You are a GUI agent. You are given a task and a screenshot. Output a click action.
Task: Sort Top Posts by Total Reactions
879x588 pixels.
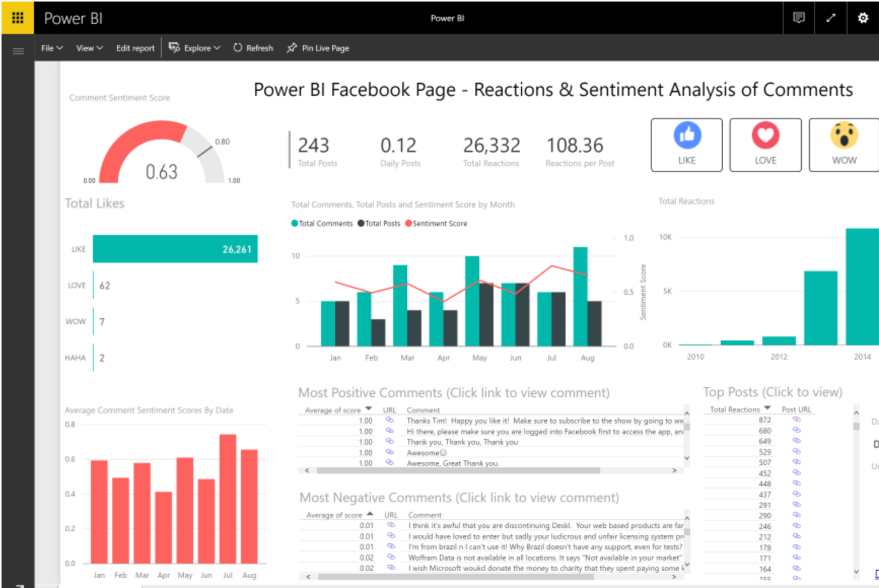coord(740,409)
